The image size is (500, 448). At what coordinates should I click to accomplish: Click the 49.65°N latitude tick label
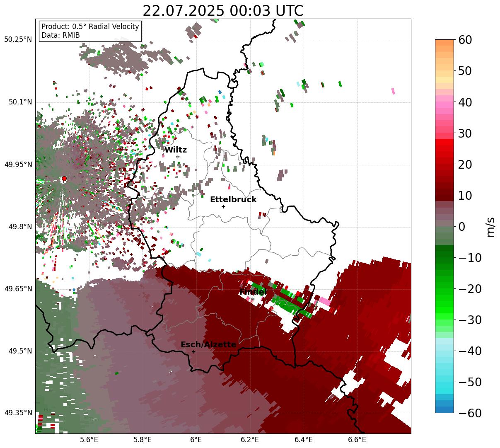pos(18,289)
